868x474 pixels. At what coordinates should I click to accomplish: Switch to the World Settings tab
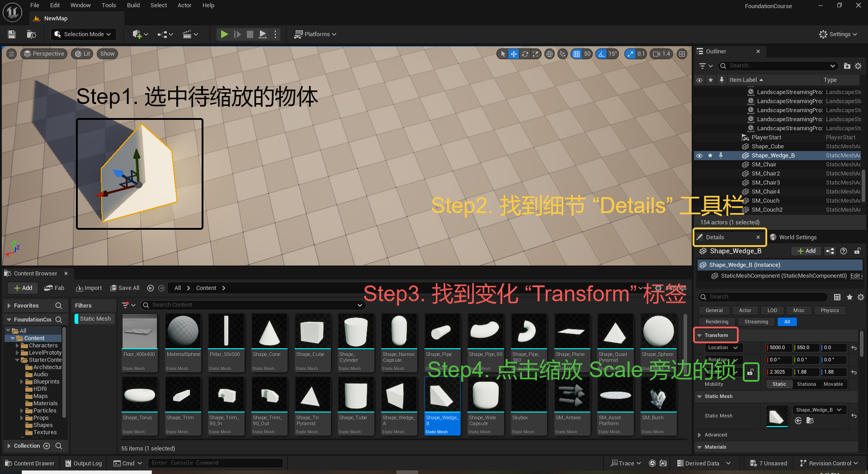[x=793, y=237]
